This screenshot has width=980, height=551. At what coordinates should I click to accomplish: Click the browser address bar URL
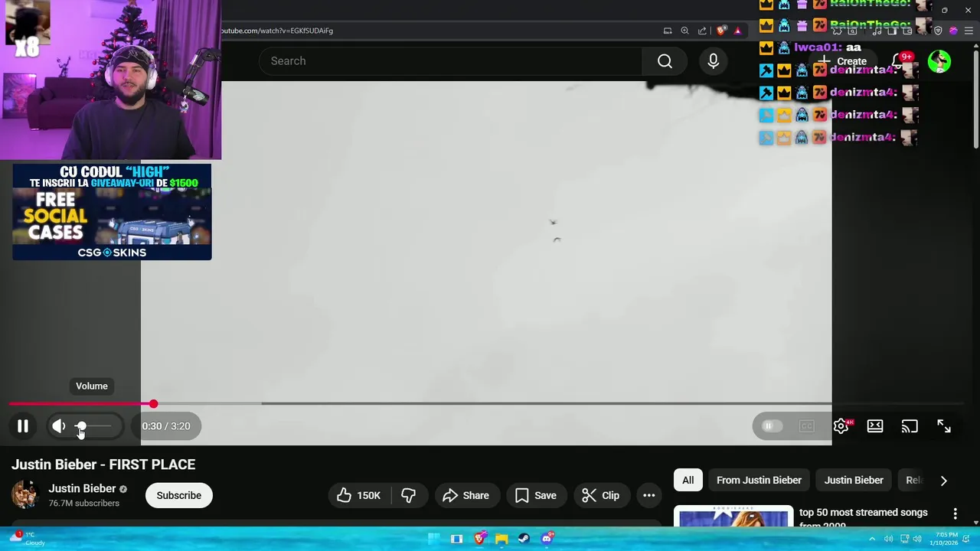coord(277,31)
